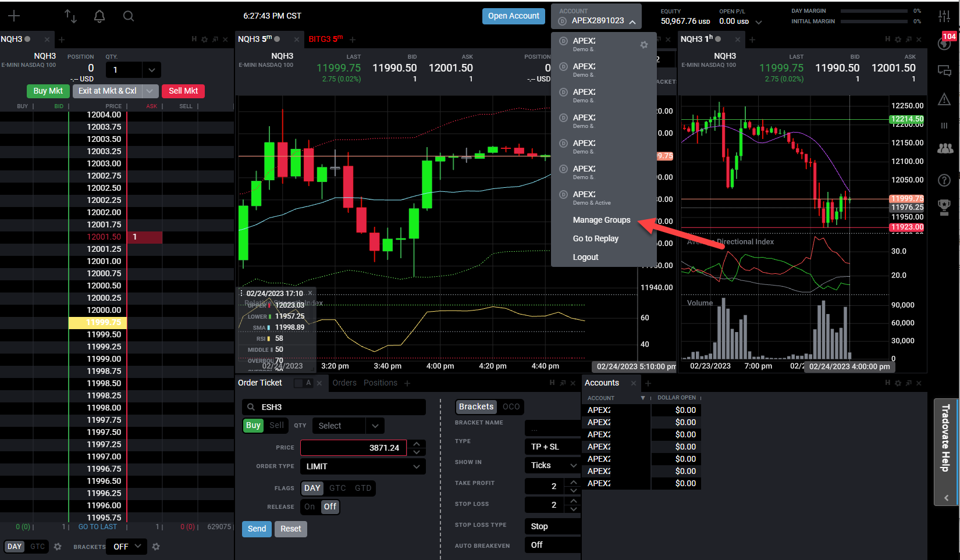Select Sell side in the Order Ticket

coord(277,426)
